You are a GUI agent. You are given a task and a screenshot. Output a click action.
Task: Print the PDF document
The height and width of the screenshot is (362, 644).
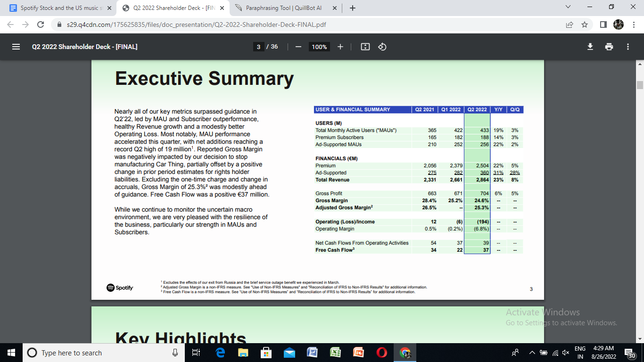pos(609,47)
